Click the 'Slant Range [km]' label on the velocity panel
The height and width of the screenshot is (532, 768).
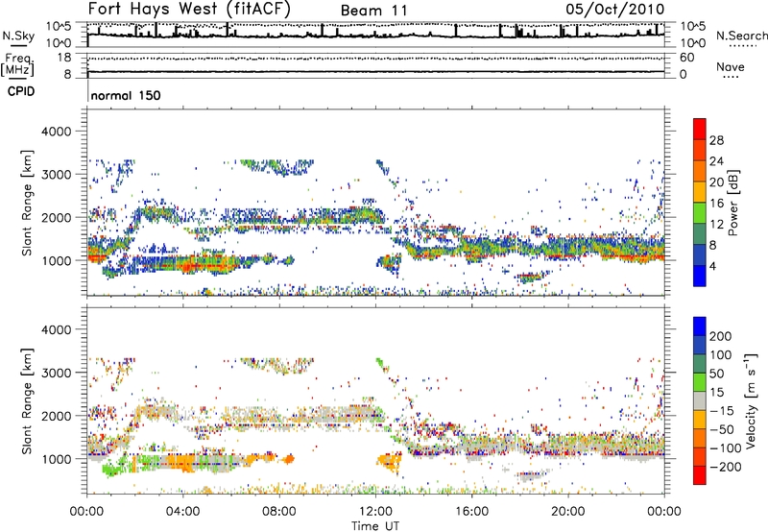(x=27, y=400)
